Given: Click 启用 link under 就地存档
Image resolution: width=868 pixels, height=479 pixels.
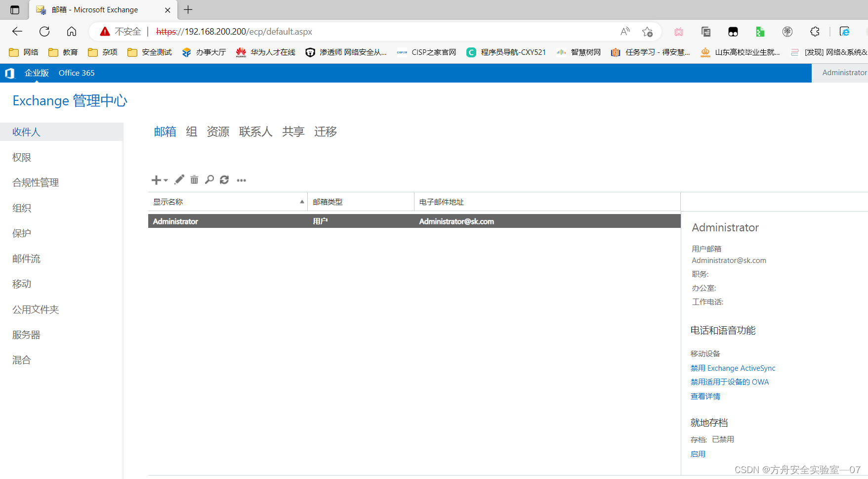Looking at the screenshot, I should point(698,454).
